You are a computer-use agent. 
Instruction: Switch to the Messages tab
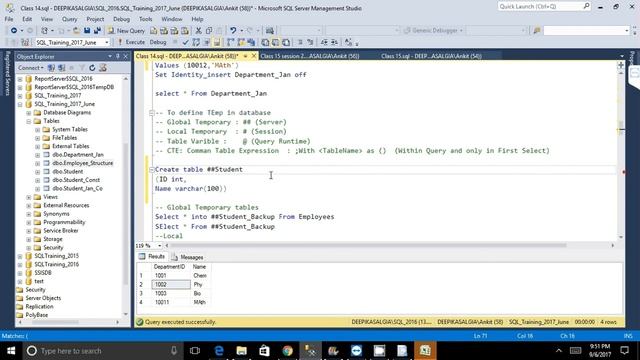tap(187, 257)
